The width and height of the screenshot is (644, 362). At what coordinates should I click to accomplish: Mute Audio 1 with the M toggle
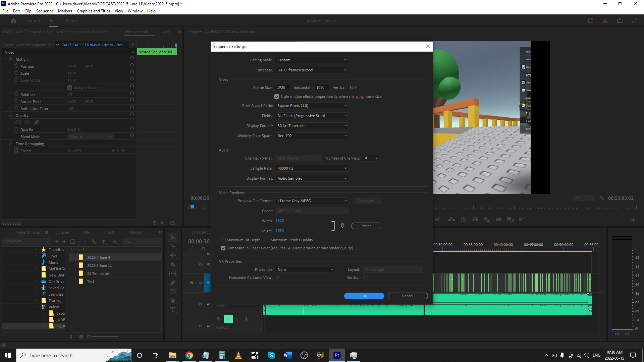(x=228, y=319)
